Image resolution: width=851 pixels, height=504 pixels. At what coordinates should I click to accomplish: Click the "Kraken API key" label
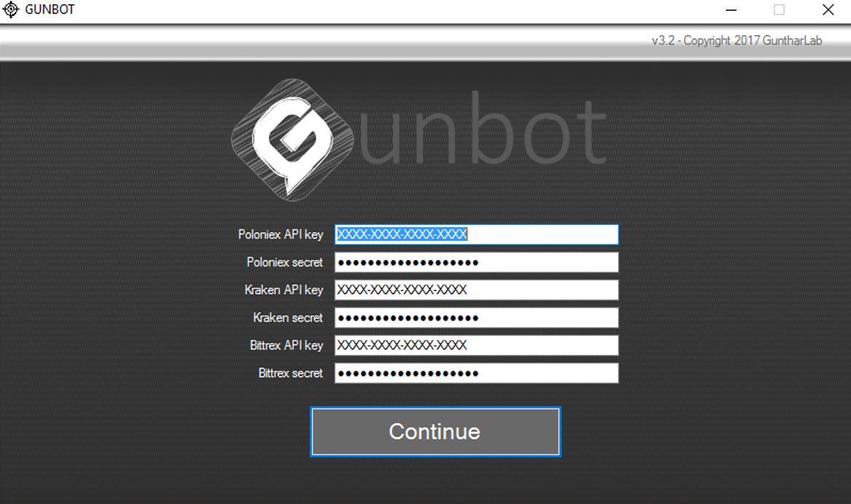[x=284, y=290]
